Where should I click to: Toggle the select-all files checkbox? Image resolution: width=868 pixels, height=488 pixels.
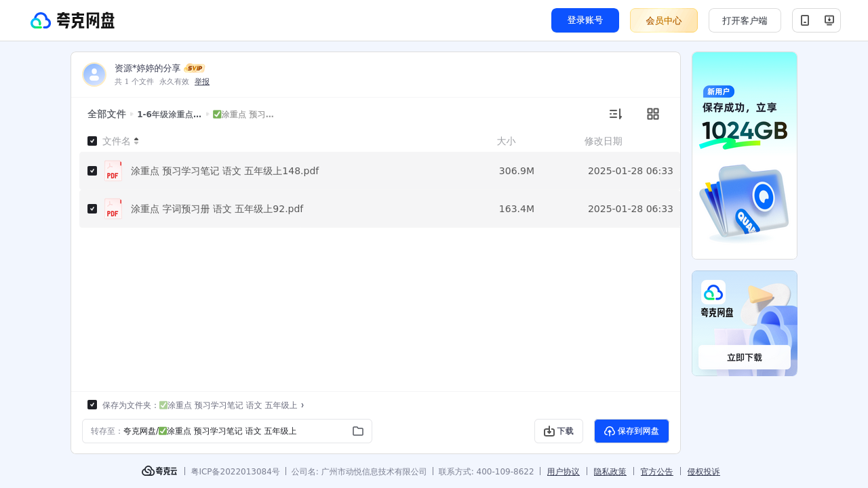coord(92,141)
